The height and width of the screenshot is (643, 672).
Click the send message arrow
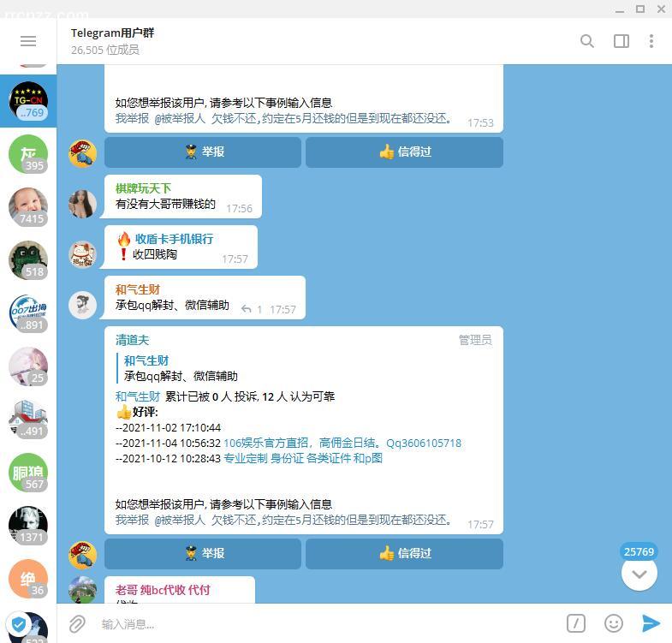click(651, 623)
